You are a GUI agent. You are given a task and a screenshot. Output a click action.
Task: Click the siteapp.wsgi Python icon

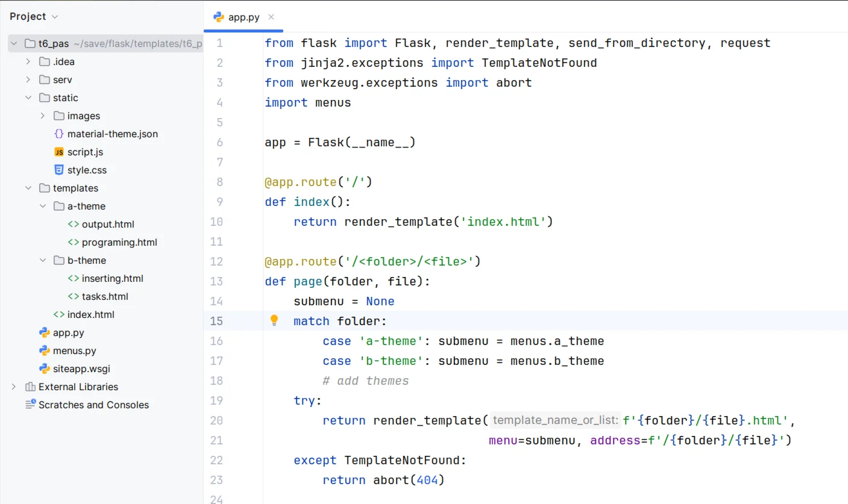point(44,369)
